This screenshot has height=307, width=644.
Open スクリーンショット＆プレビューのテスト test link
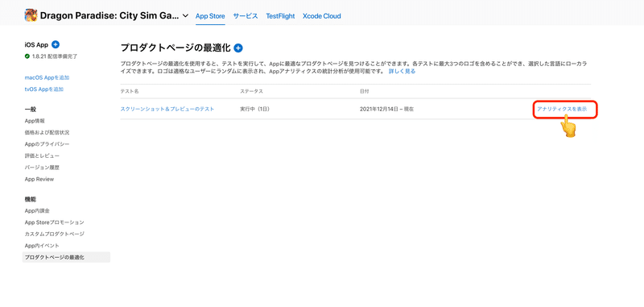tap(167, 110)
